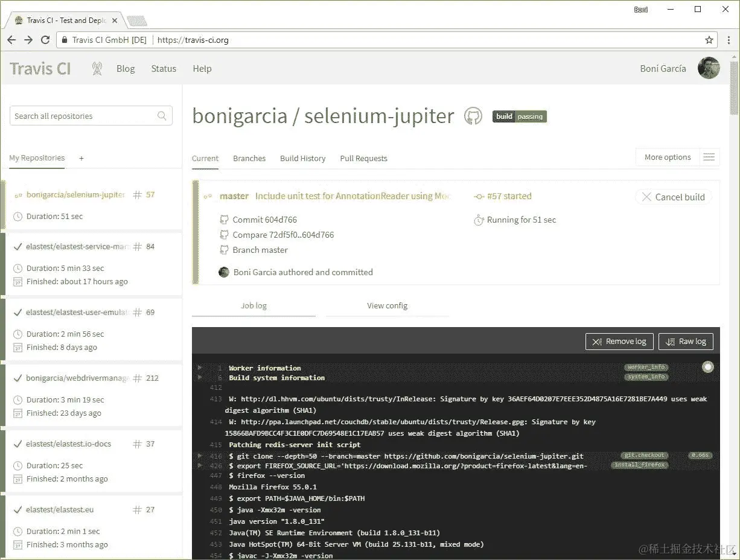
Task: Open the Help link in header
Action: (202, 69)
